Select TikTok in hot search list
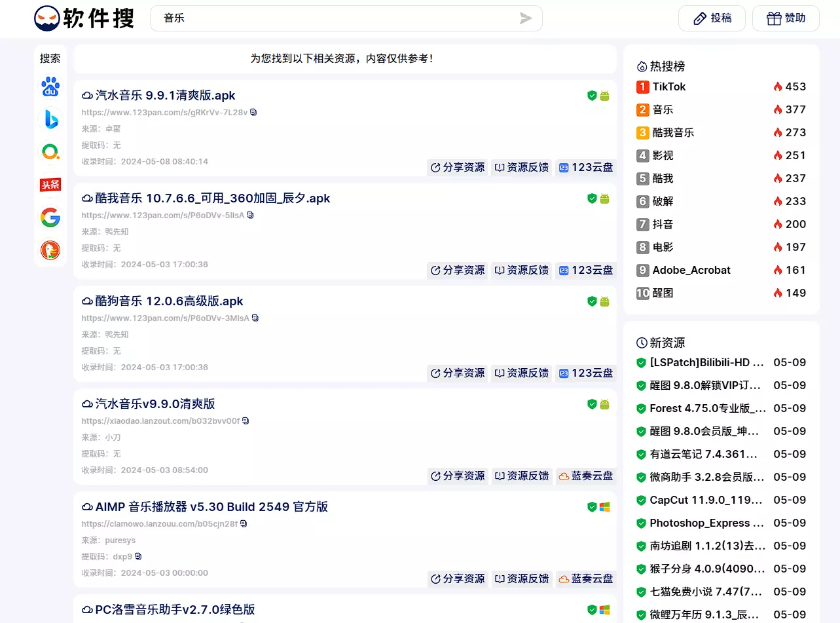This screenshot has height=623, width=840. (x=668, y=87)
